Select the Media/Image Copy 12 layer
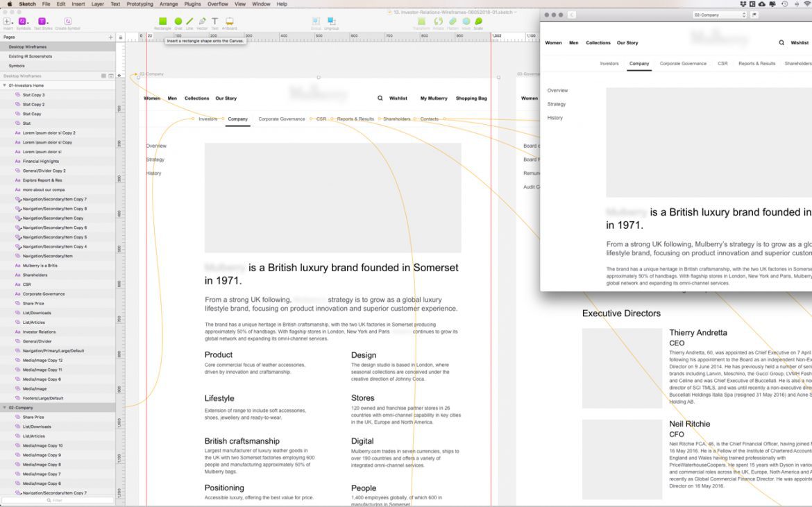 click(x=58, y=360)
